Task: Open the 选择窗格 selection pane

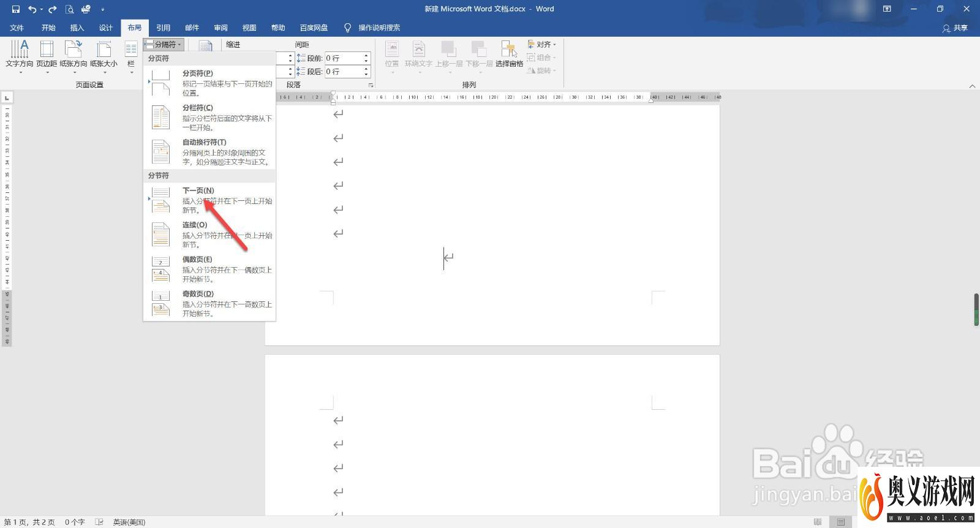Action: (x=509, y=55)
